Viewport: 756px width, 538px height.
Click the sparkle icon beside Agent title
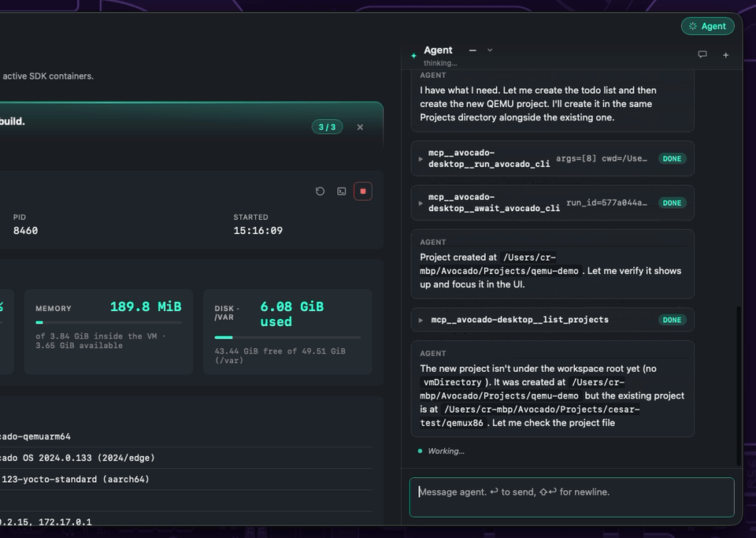point(413,55)
